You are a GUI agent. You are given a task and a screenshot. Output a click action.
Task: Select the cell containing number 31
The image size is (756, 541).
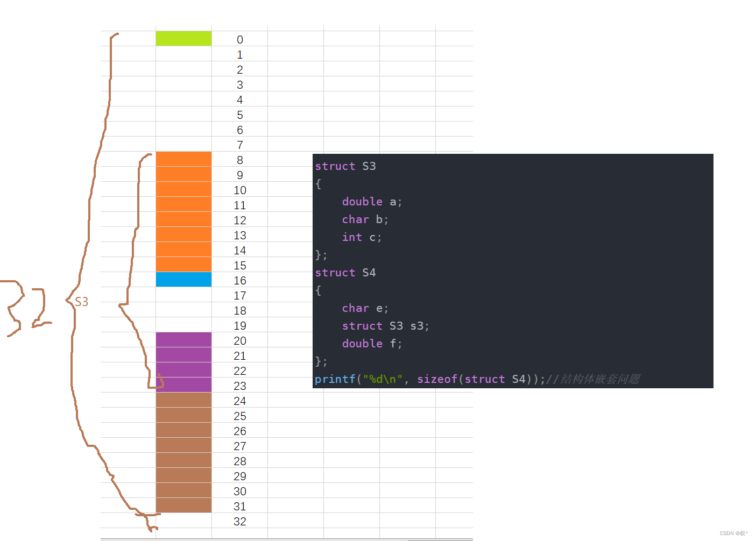pos(239,506)
